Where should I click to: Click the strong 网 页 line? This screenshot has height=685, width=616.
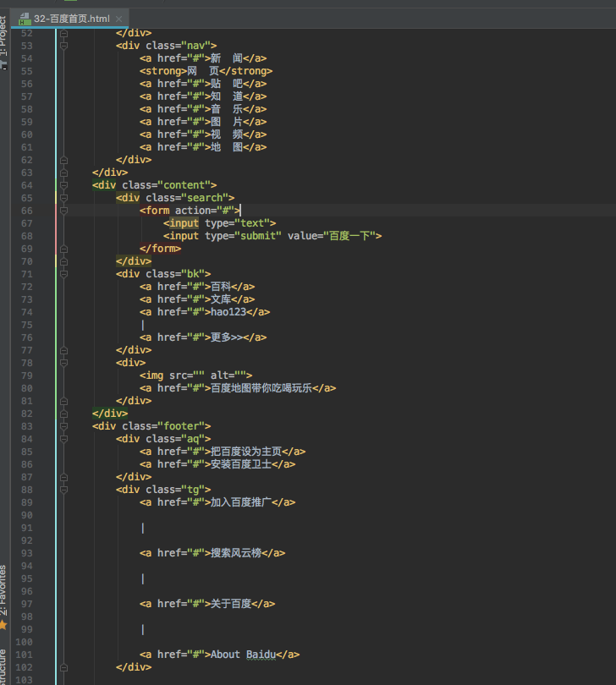pyautogui.click(x=206, y=71)
